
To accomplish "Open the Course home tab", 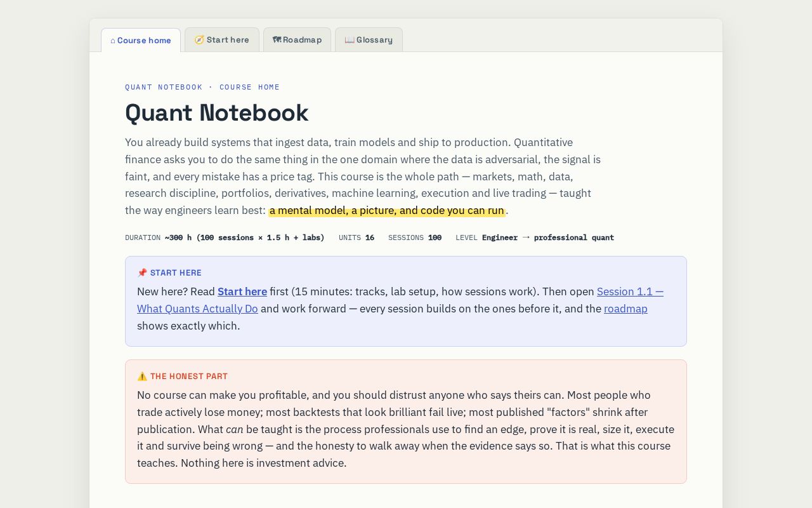I will click(x=141, y=40).
